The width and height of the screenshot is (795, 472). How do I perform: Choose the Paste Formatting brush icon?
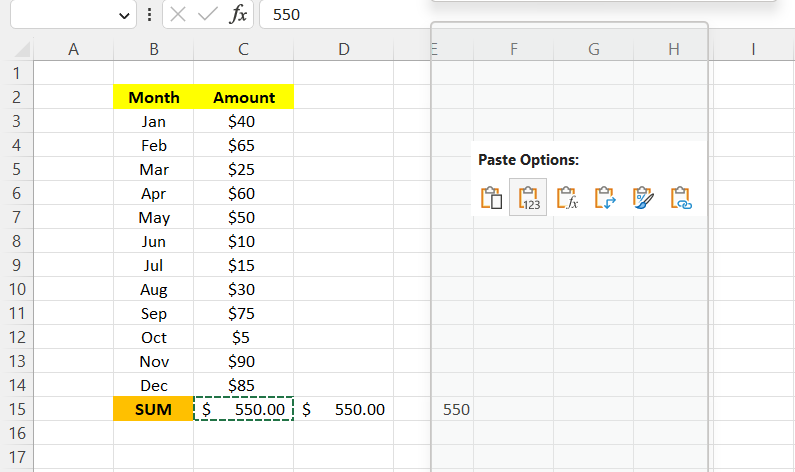coord(643,197)
